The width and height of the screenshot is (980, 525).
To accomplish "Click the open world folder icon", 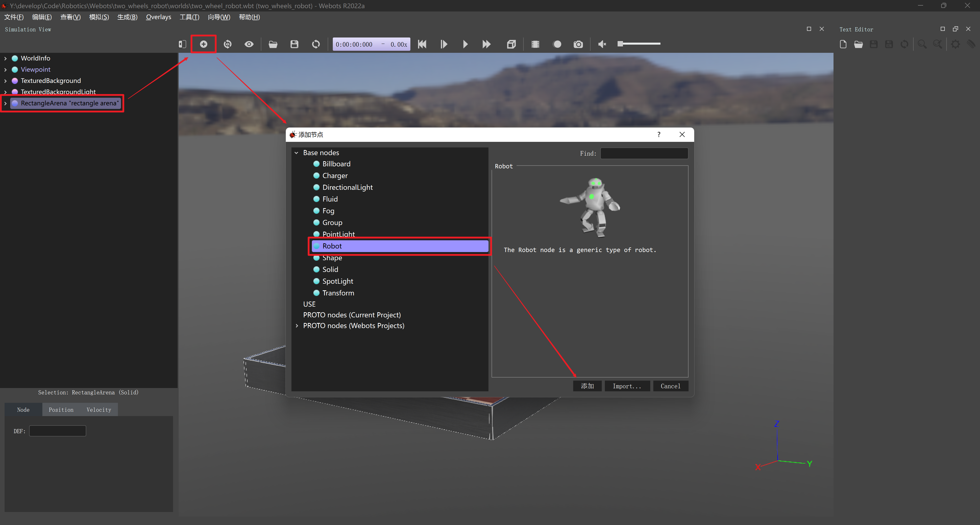I will 273,44.
